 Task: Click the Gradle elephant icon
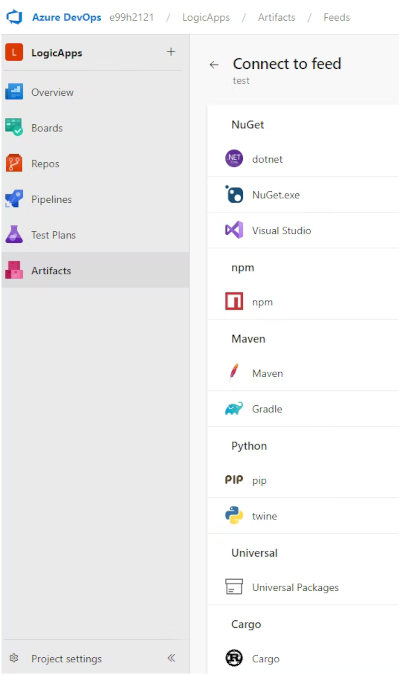234,409
